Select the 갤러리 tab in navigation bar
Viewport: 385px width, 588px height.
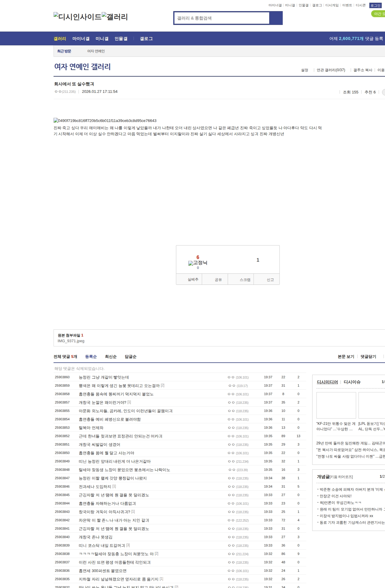[x=60, y=39]
